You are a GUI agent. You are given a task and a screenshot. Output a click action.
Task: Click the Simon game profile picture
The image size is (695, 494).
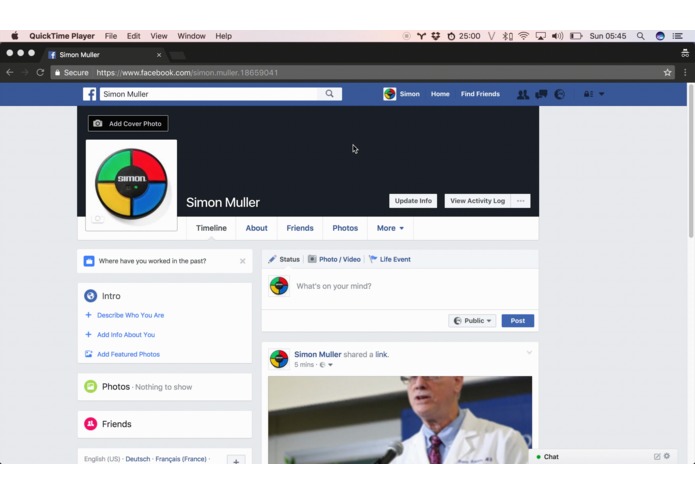(131, 184)
